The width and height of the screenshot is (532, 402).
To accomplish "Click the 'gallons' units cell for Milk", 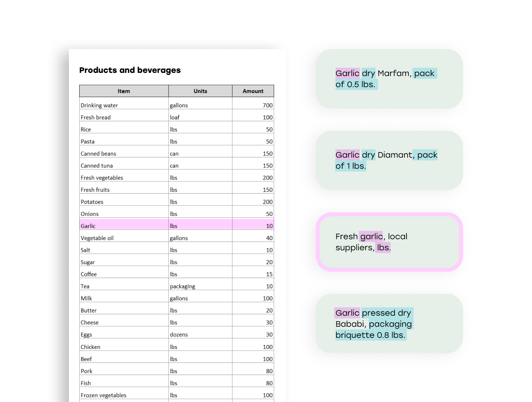I will point(200,297).
